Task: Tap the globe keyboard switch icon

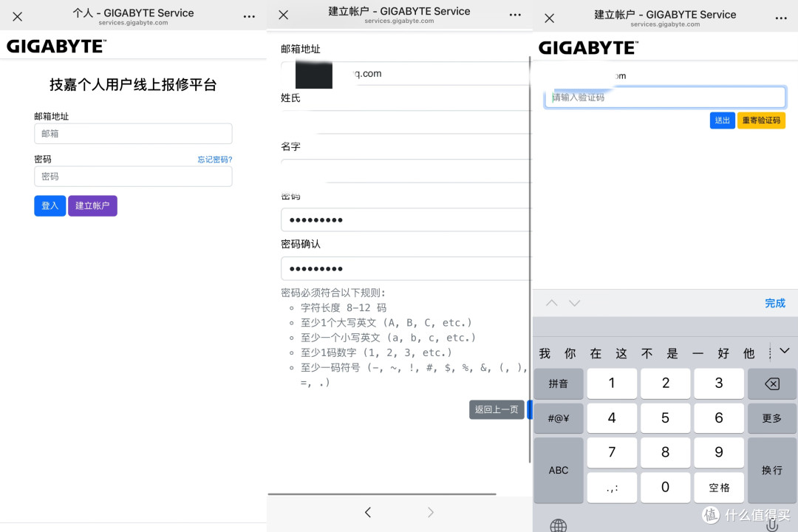Action: pos(559,525)
